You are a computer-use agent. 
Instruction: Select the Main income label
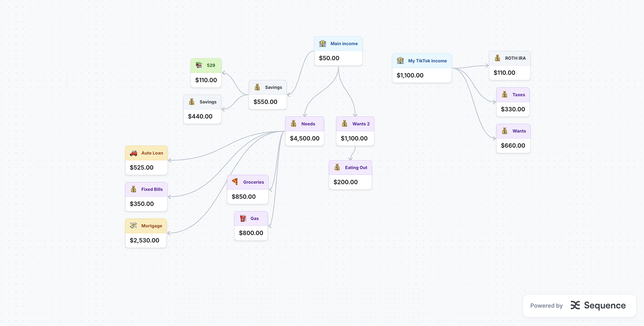(344, 44)
